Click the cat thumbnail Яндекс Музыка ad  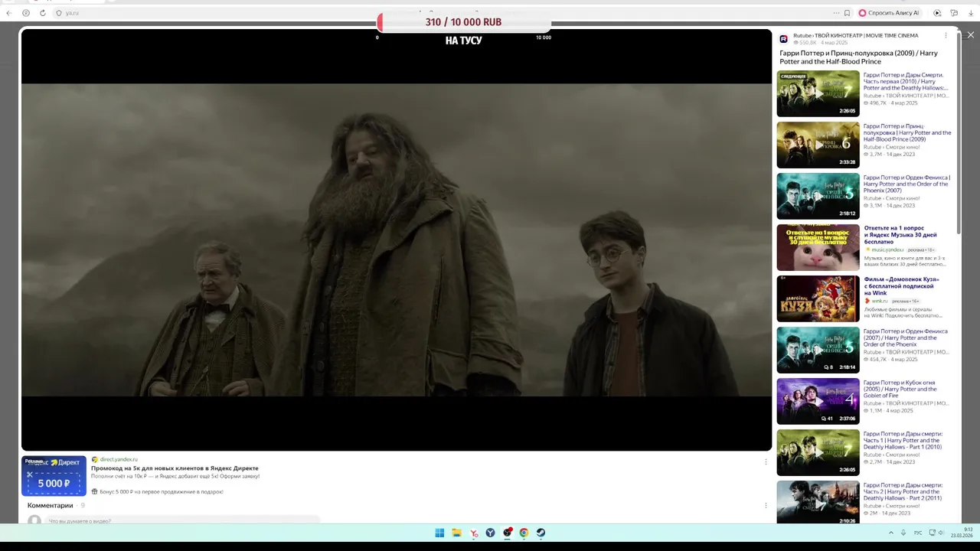click(818, 247)
